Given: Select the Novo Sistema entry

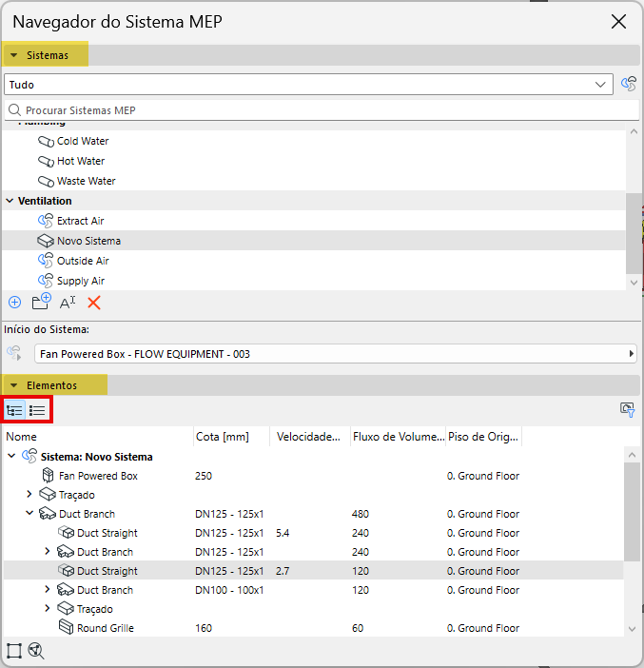Looking at the screenshot, I should click(314, 241).
